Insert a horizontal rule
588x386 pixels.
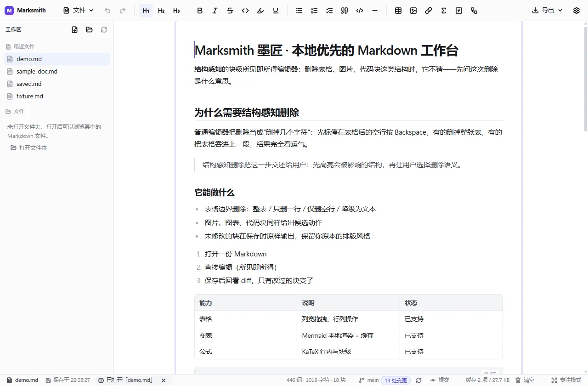pyautogui.click(x=375, y=11)
